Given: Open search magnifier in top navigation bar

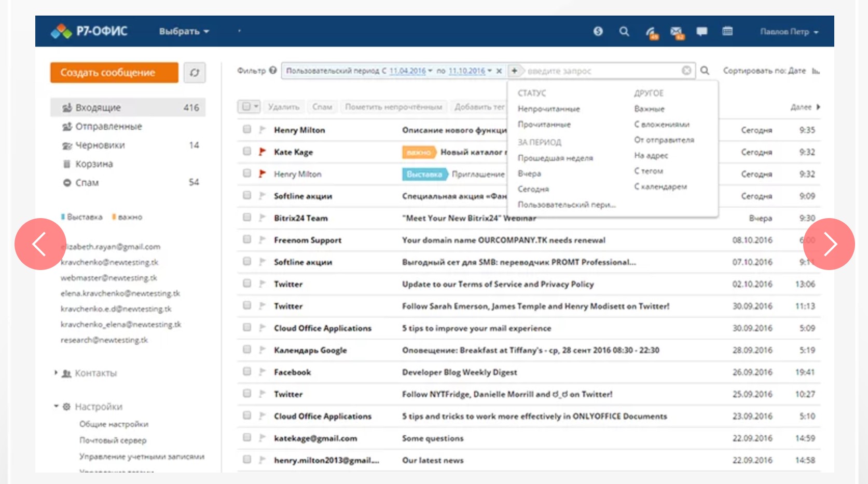Looking at the screenshot, I should 624,32.
